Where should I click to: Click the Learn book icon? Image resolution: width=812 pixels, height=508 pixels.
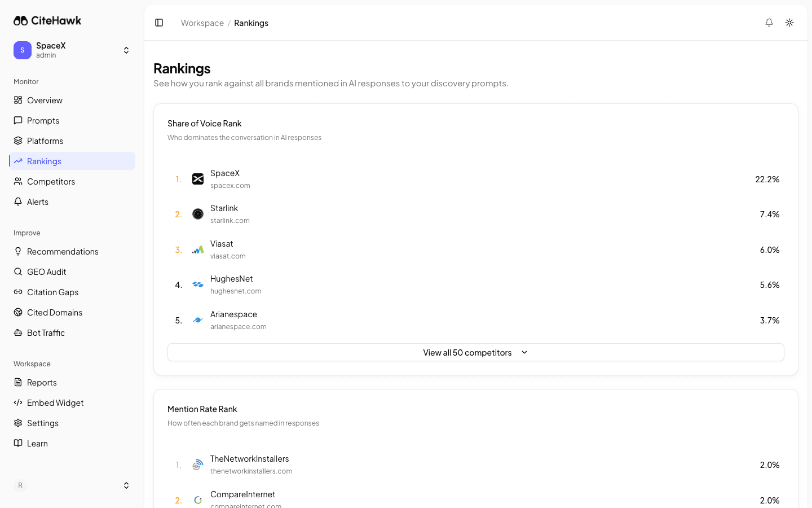tap(18, 443)
